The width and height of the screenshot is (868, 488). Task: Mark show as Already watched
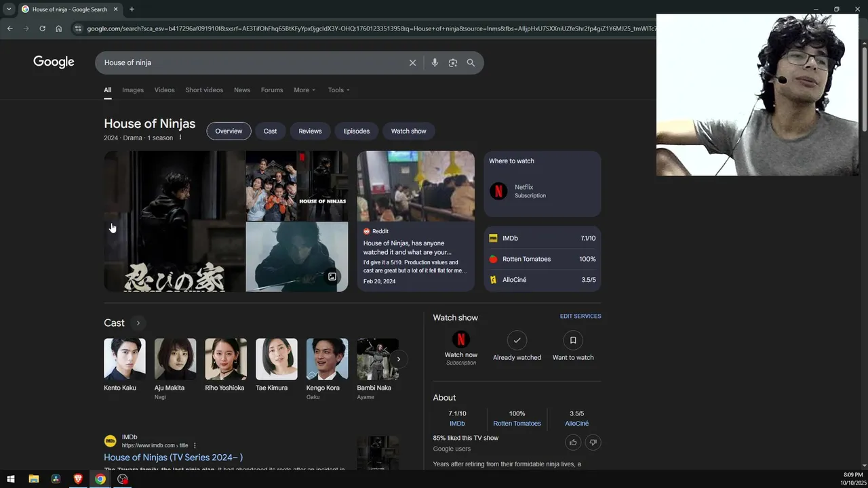[517, 340]
